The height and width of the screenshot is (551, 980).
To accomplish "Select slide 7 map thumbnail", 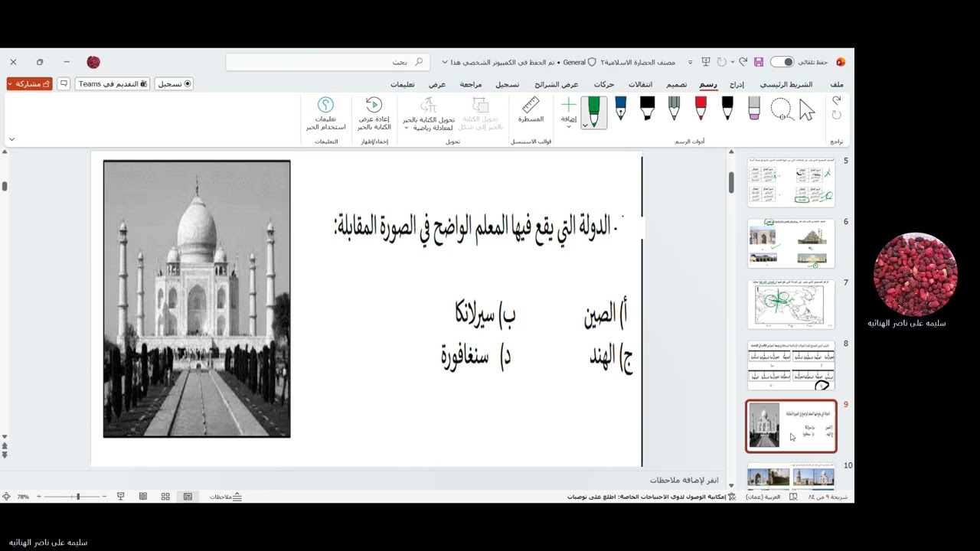I will pyautogui.click(x=791, y=304).
